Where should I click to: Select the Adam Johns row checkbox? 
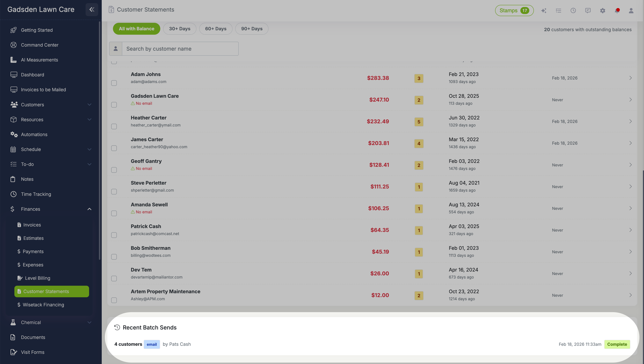pyautogui.click(x=114, y=83)
